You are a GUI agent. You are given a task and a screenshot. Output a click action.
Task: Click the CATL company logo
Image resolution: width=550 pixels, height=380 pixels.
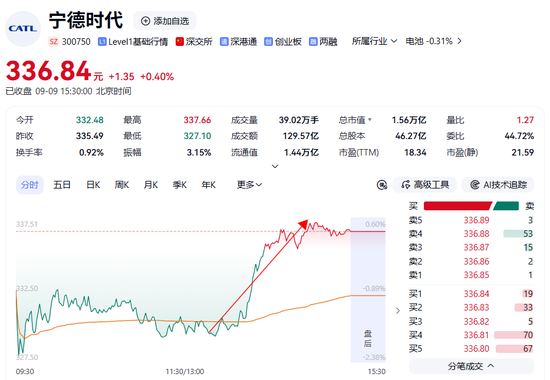tap(23, 29)
